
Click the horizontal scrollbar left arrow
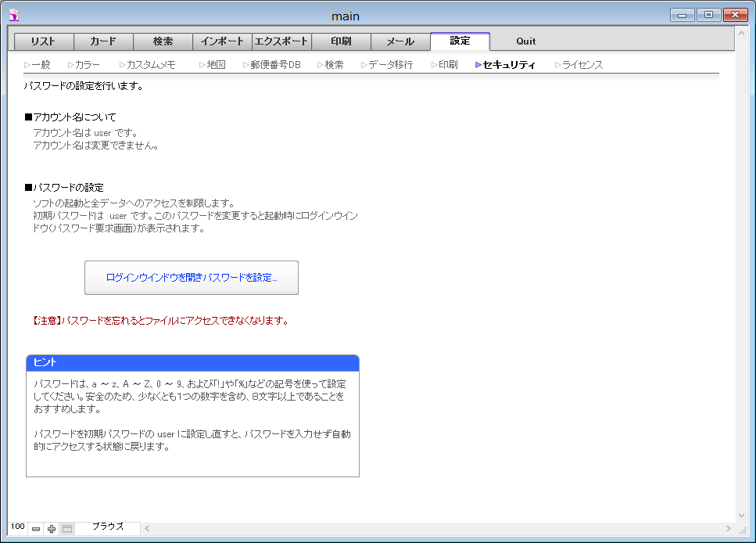coord(147,528)
